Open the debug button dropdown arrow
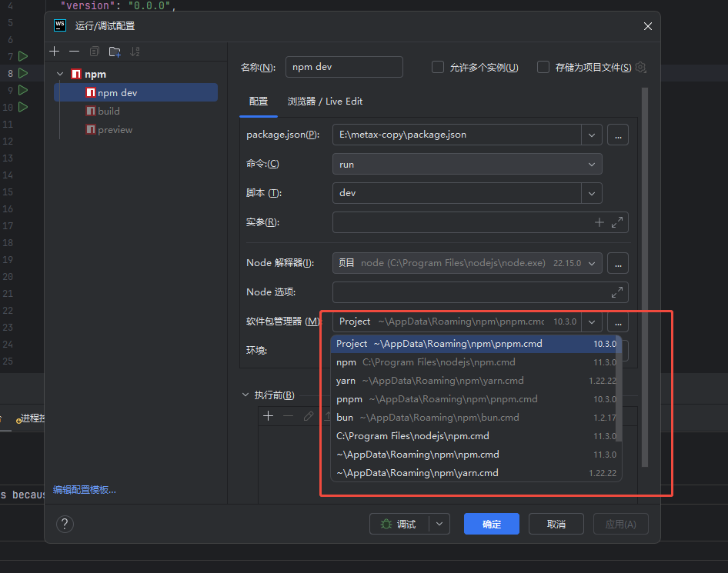Viewport: 728px width, 573px height. coord(439,525)
